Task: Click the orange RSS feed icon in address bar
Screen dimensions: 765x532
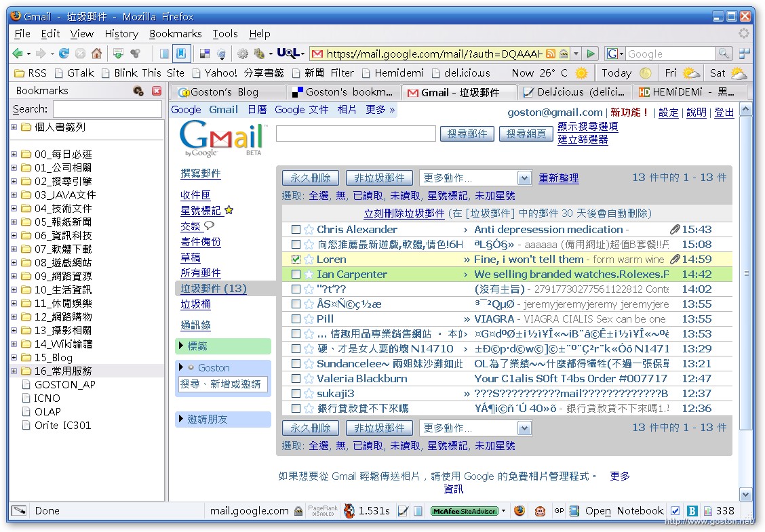Action: (550, 54)
